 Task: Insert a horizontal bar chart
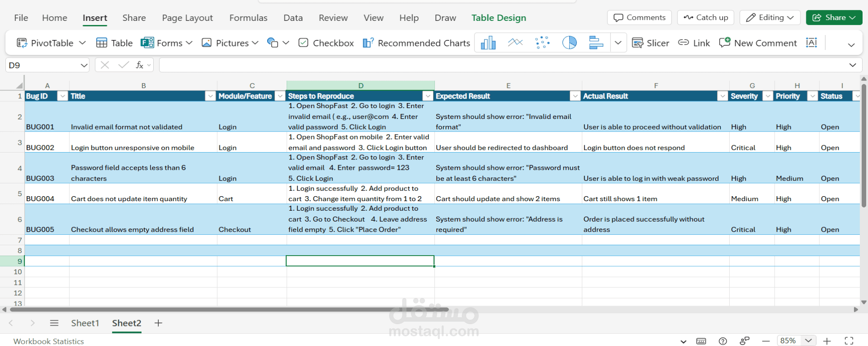tap(596, 43)
